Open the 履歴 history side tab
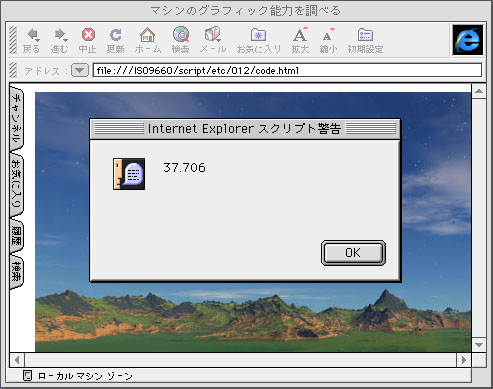 (x=17, y=236)
